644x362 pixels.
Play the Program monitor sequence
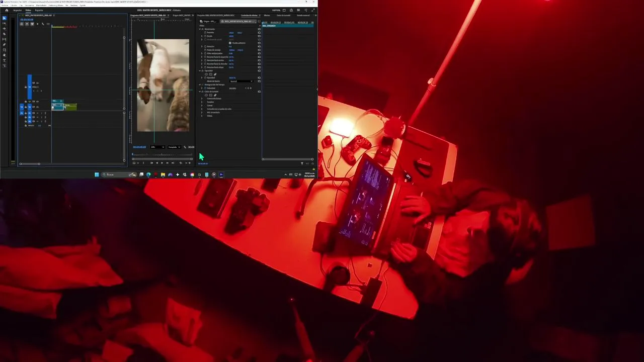[x=162, y=163]
